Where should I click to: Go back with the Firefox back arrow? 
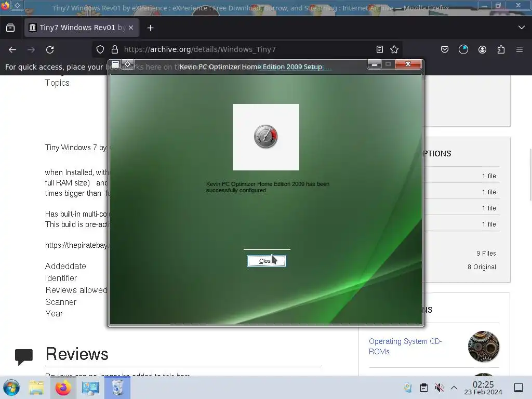(x=12, y=49)
